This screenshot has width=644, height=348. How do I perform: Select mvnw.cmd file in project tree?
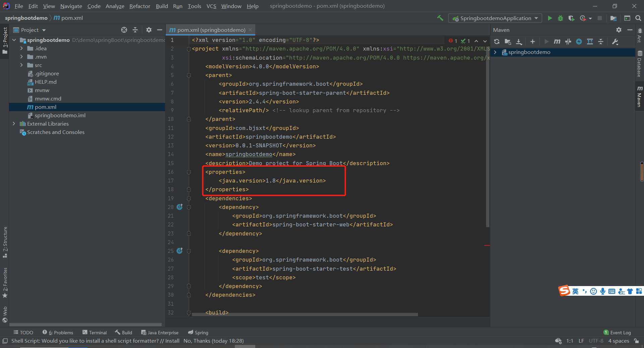(x=48, y=98)
